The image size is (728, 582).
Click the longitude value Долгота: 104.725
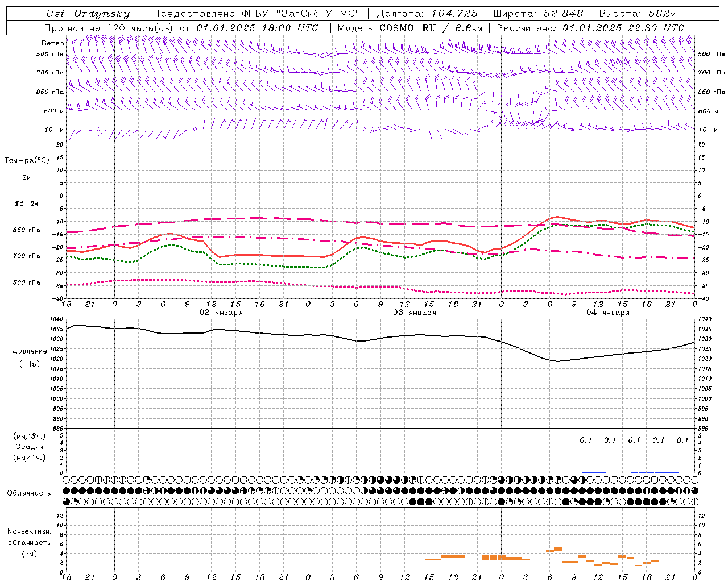[427, 14]
